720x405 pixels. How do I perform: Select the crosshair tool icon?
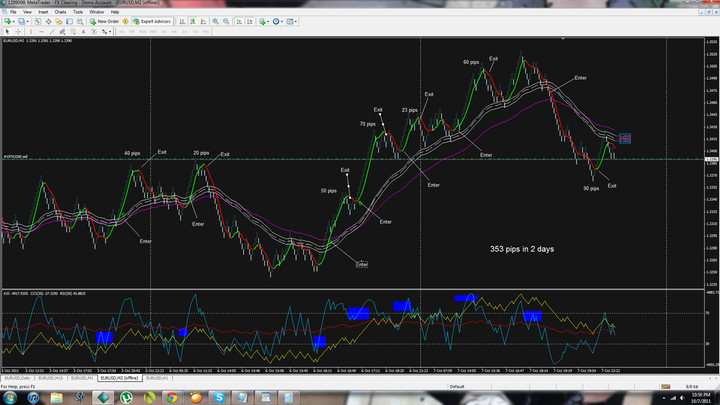(20, 29)
